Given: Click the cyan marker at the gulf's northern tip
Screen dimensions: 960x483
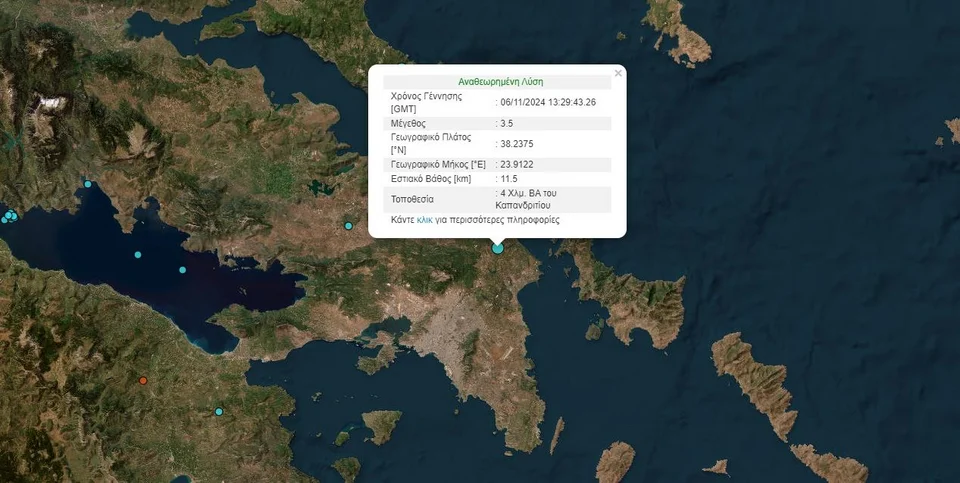Looking at the screenshot, I should pyautogui.click(x=88, y=184).
